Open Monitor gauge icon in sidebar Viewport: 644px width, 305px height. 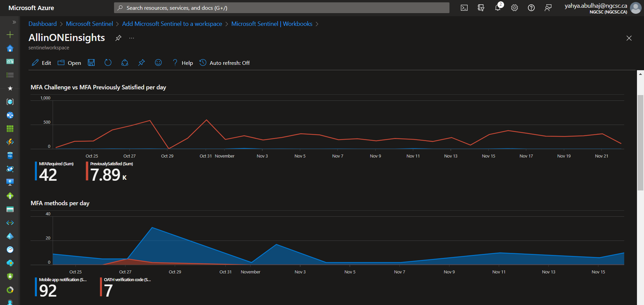click(x=10, y=250)
